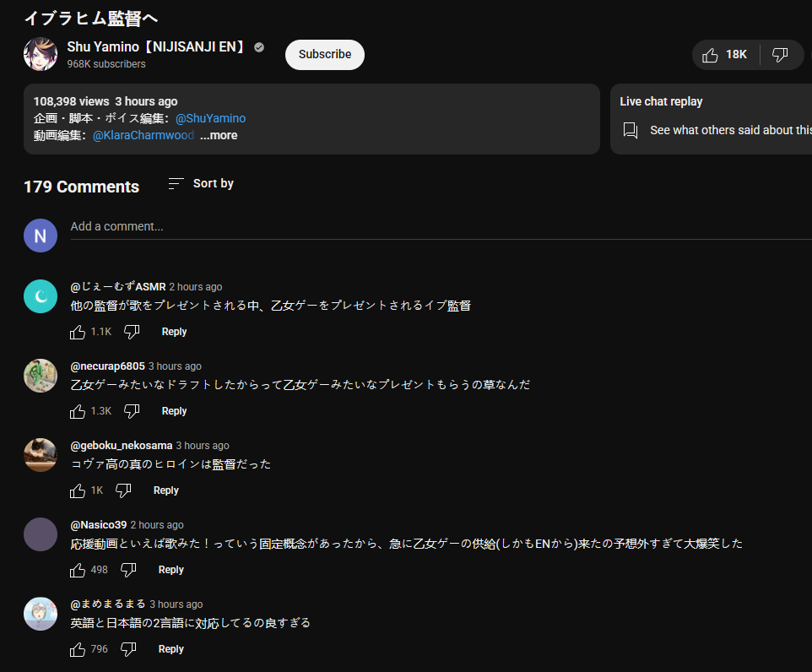Viewport: 812px width, 672px height.
Task: Open @まめまるまる avatar
Action: pyautogui.click(x=41, y=614)
